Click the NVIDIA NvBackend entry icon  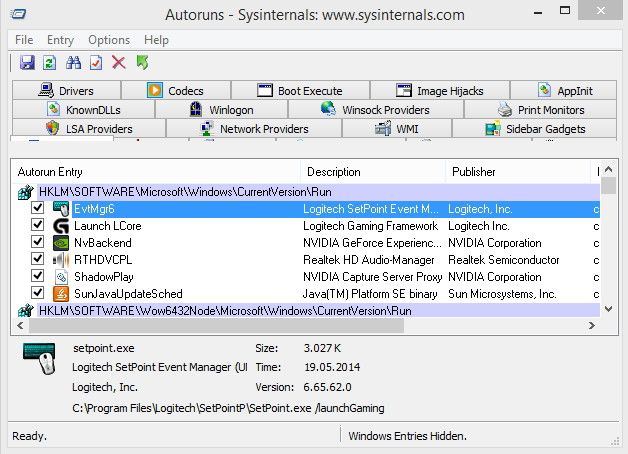[x=61, y=243]
